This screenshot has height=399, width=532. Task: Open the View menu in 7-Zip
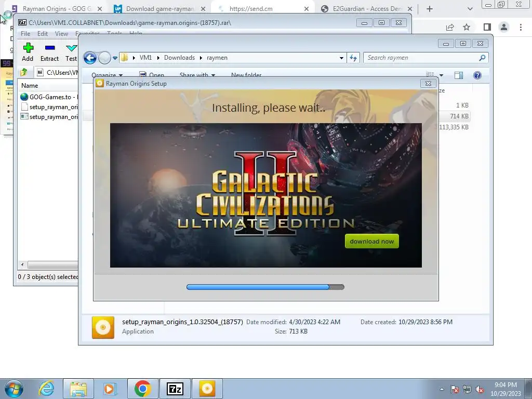pos(61,34)
